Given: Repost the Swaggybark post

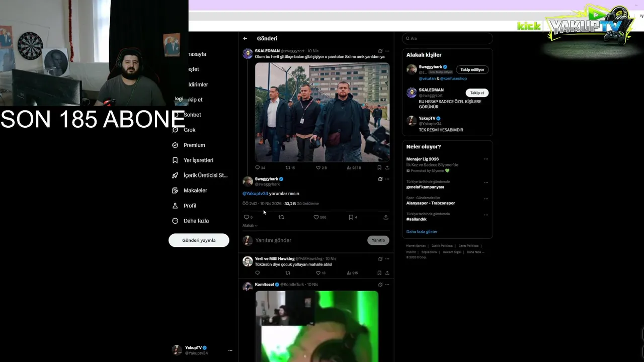Looking at the screenshot, I should 281,217.
